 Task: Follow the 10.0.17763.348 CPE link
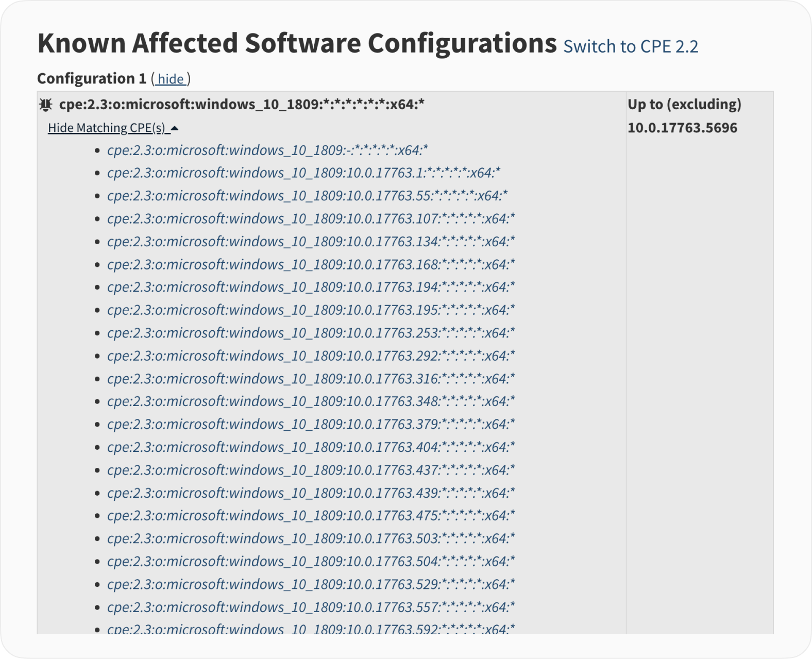point(311,401)
